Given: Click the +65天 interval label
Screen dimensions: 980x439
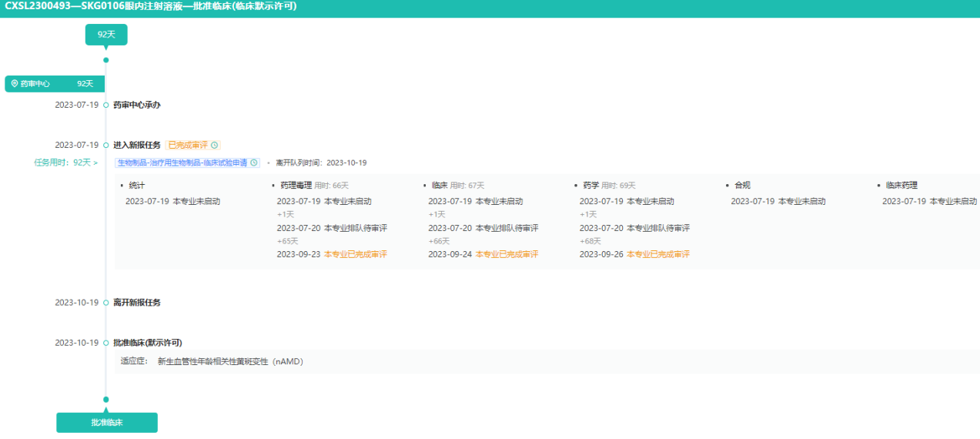Looking at the screenshot, I should point(287,241).
